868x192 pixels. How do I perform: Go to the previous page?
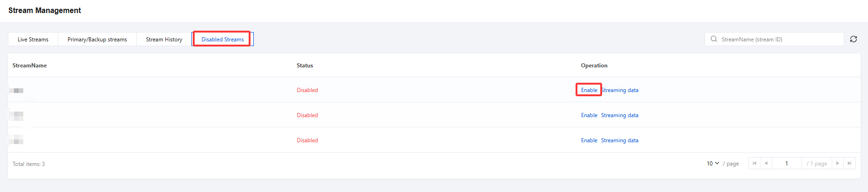pyautogui.click(x=766, y=163)
